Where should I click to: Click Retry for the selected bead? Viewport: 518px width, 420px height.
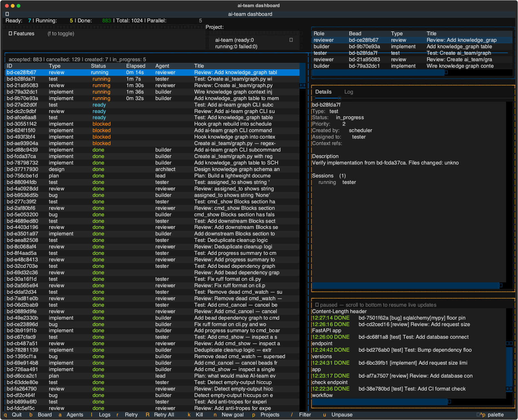click(131, 414)
